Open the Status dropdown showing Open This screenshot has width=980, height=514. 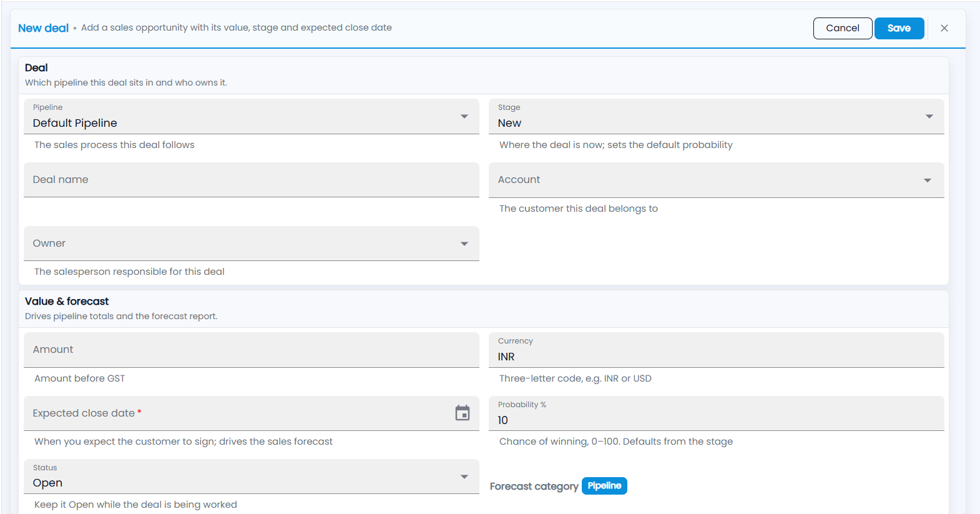click(252, 477)
